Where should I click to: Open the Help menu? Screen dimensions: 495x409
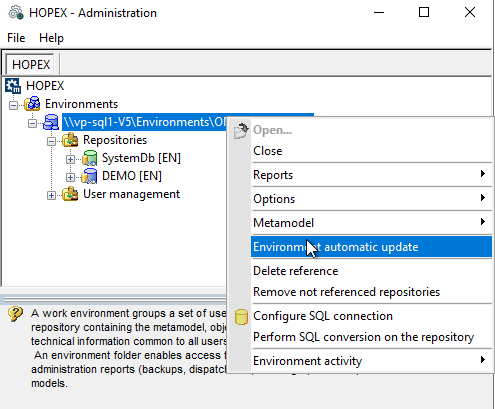51,38
